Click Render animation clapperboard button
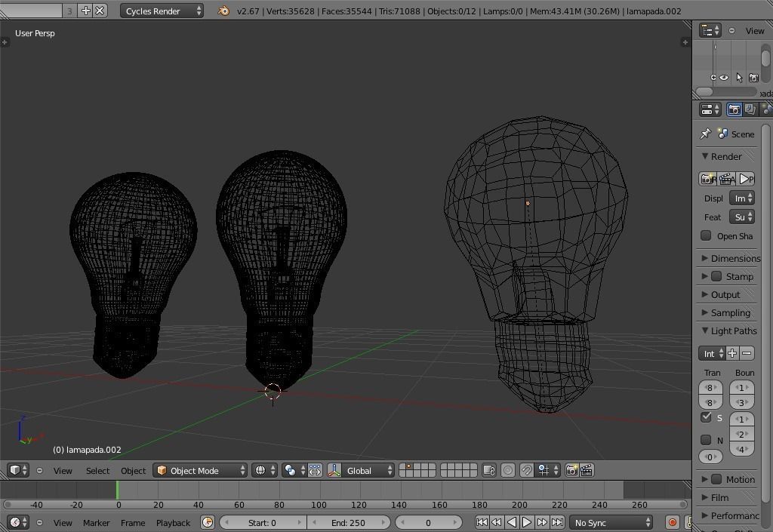Screen dimensions: 773x532 pyautogui.click(x=727, y=179)
